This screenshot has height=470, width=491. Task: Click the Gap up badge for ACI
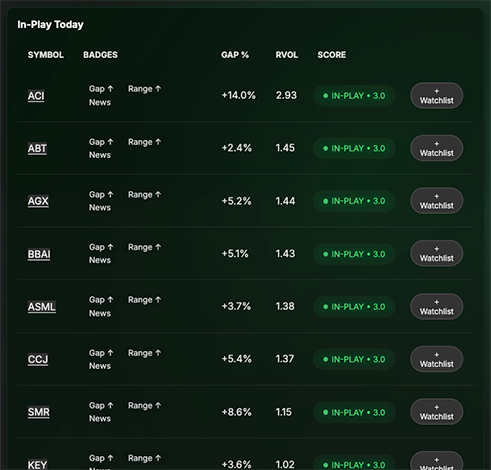pyautogui.click(x=101, y=89)
